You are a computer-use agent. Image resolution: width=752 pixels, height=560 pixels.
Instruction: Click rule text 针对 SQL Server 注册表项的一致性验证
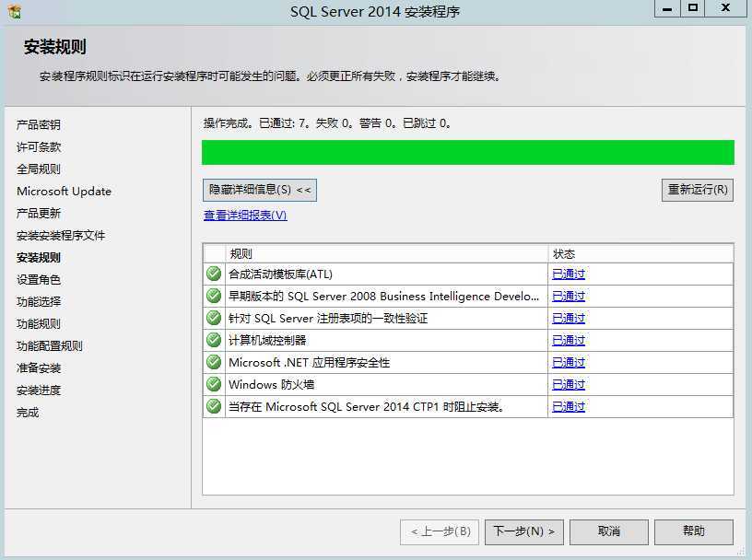[328, 319]
